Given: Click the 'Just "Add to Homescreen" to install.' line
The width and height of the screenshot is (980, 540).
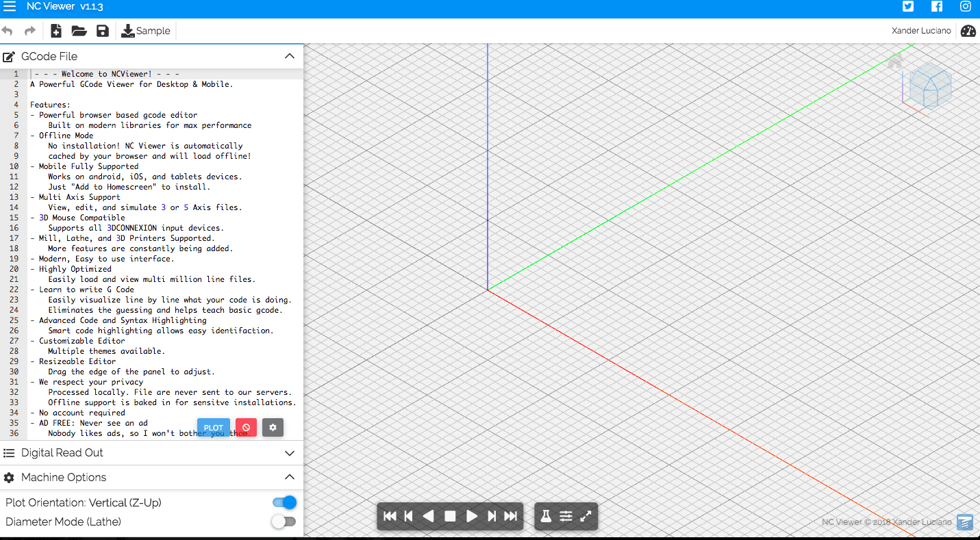Looking at the screenshot, I should coord(129,187).
